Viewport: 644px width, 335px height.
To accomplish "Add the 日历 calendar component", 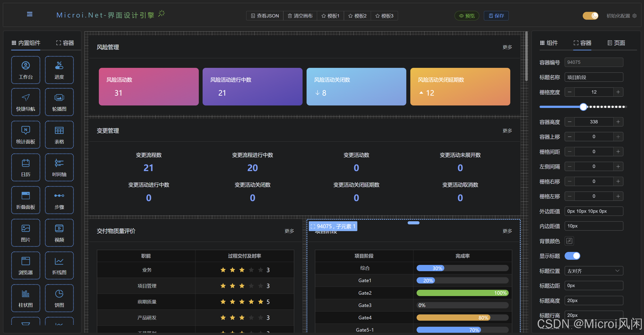I will tap(25, 167).
